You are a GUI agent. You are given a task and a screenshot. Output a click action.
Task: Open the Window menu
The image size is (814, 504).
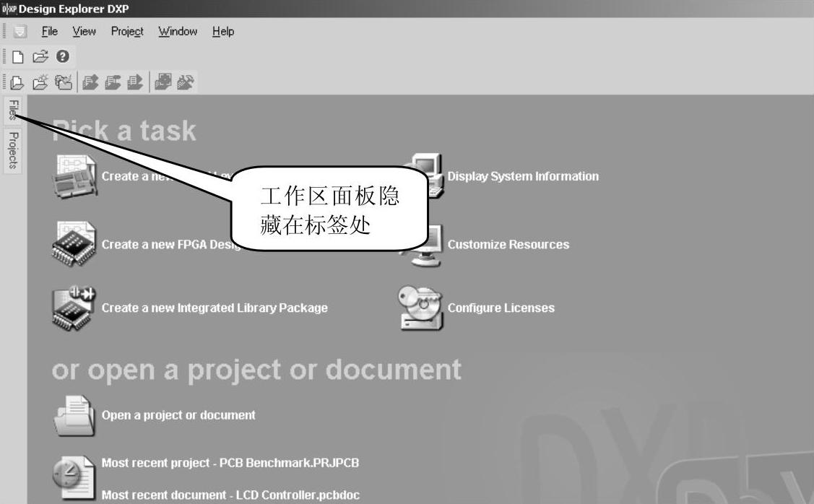[x=178, y=32]
